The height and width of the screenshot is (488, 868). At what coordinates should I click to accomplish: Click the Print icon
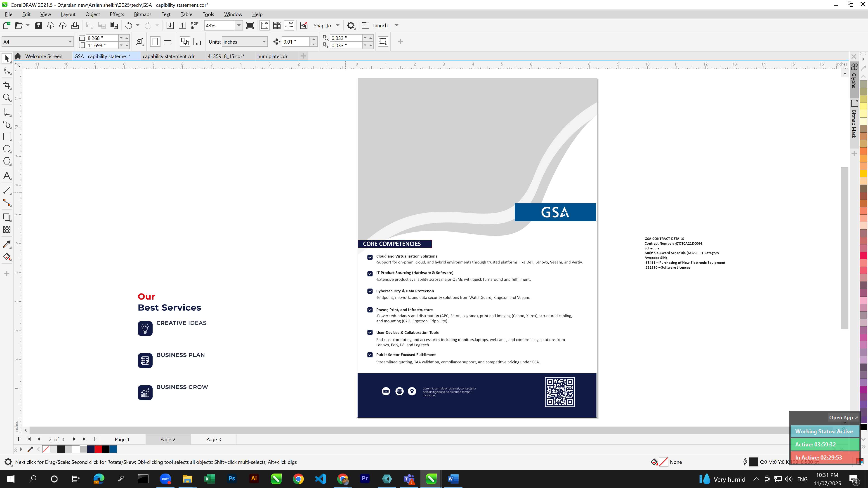(75, 25)
